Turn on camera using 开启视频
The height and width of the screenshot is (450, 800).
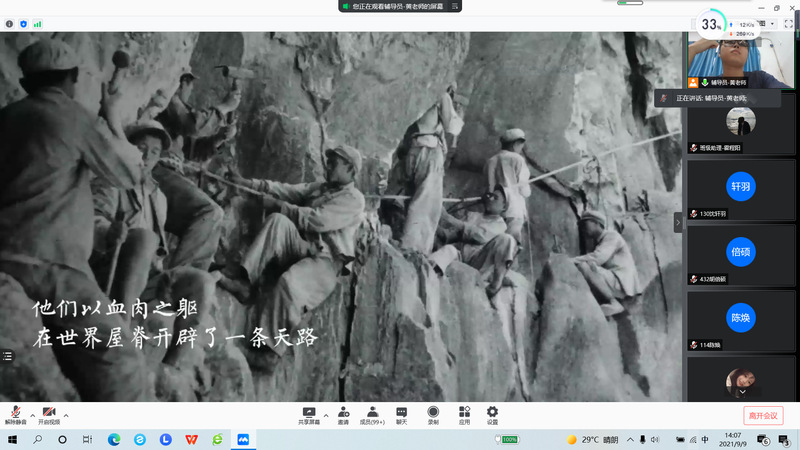point(49,412)
